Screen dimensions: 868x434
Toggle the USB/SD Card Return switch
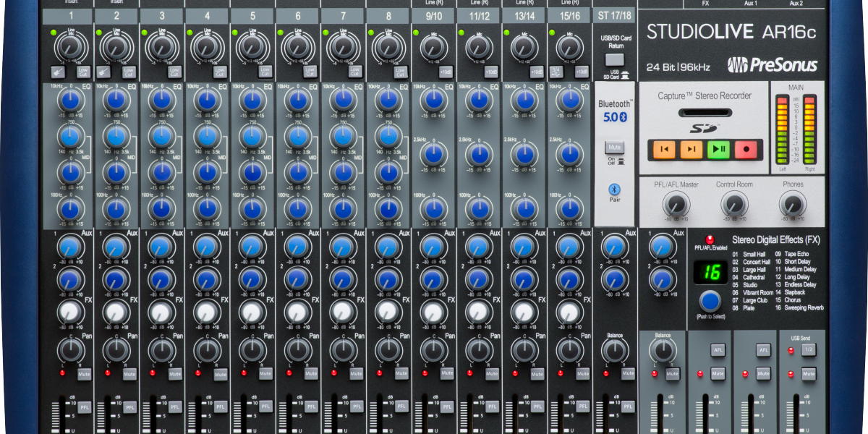tap(614, 60)
